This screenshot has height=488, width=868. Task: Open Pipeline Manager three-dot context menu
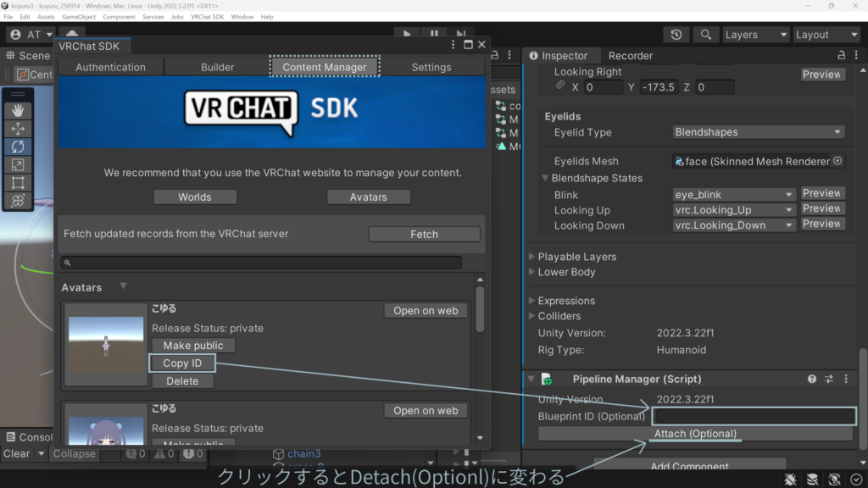coord(846,379)
